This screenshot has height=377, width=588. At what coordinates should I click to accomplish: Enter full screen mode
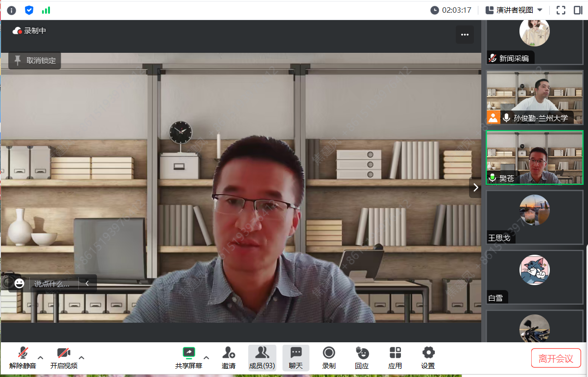tap(561, 10)
